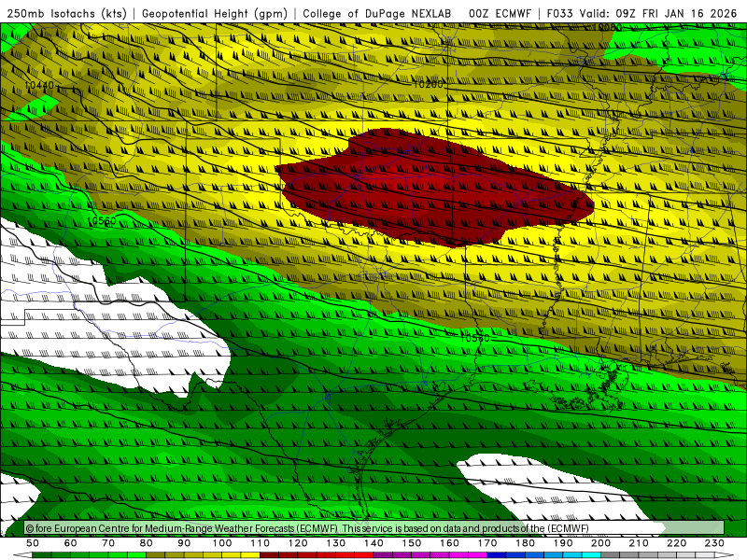
Task: Select the 200 value on the color scale
Action: coord(600,543)
